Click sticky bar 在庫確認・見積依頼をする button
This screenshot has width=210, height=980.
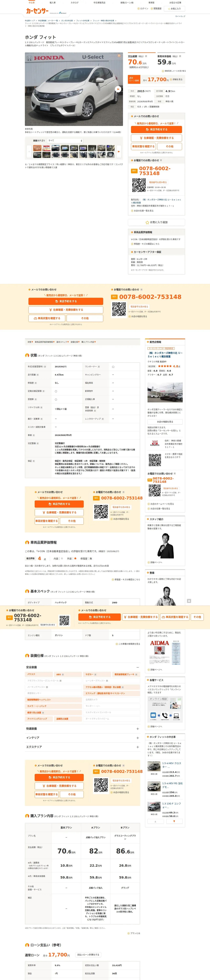pos(140,617)
